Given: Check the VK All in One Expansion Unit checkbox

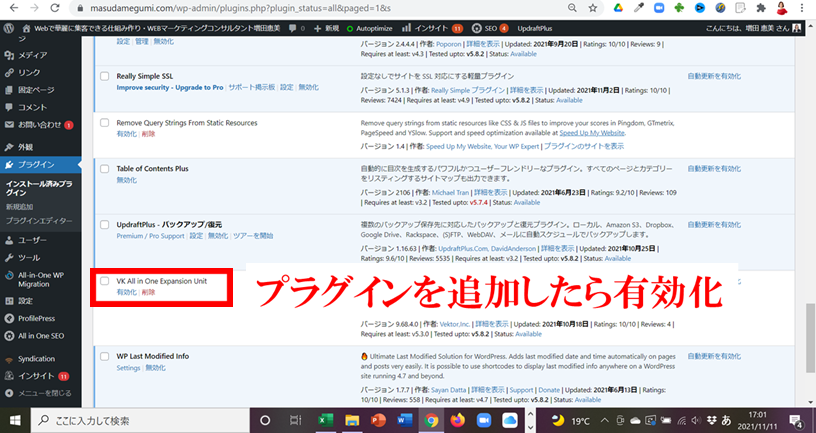Looking at the screenshot, I should 105,281.
